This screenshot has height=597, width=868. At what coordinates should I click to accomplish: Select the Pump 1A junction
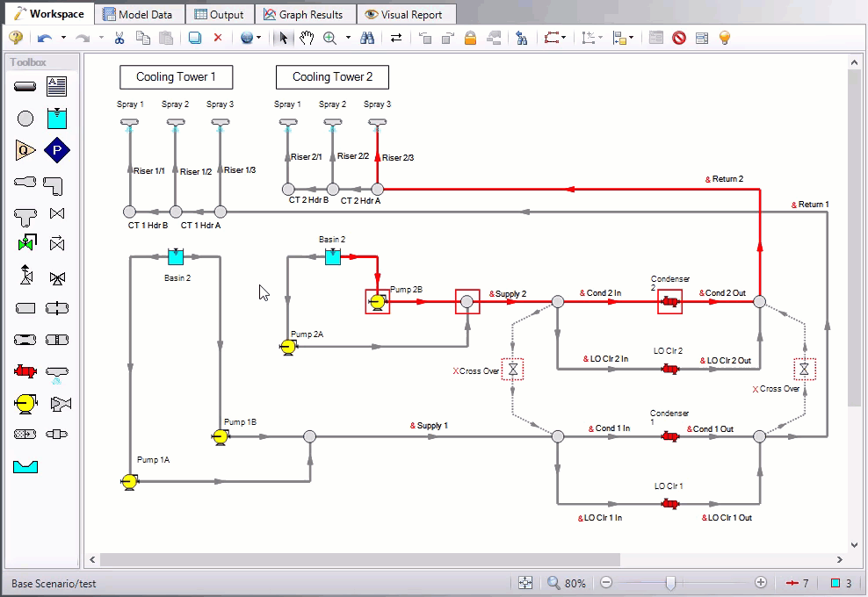(129, 482)
